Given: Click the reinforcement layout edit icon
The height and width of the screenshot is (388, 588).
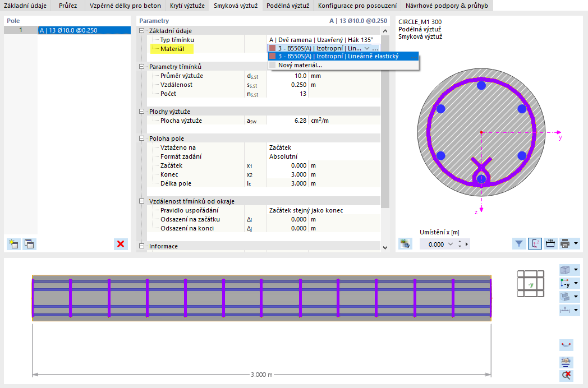Looking at the screenshot, I should [566, 362].
